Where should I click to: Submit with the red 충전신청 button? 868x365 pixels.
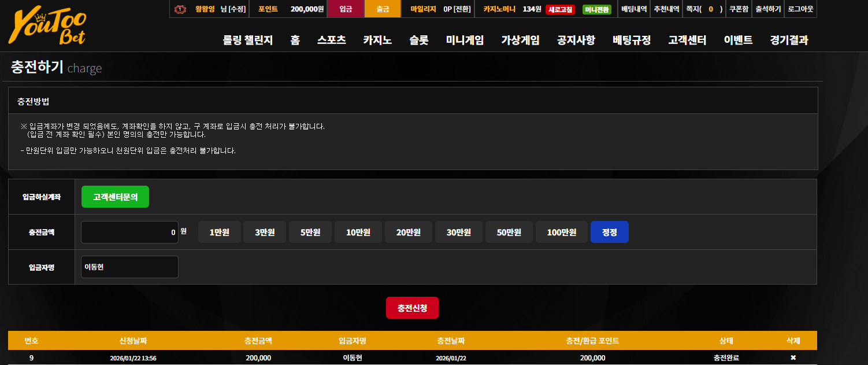[412, 308]
